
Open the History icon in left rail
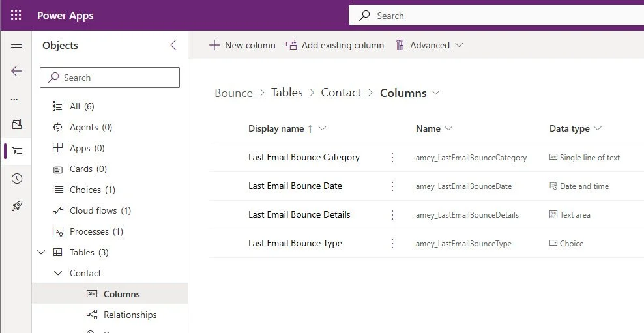(x=17, y=178)
